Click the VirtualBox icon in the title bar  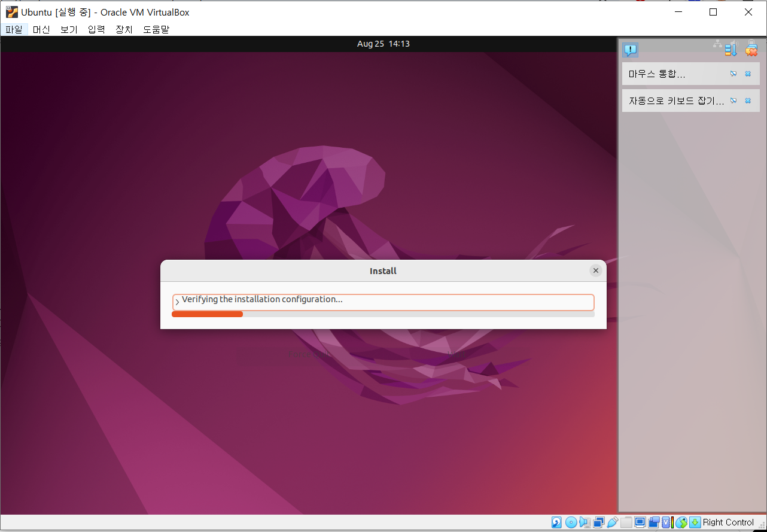point(12,12)
